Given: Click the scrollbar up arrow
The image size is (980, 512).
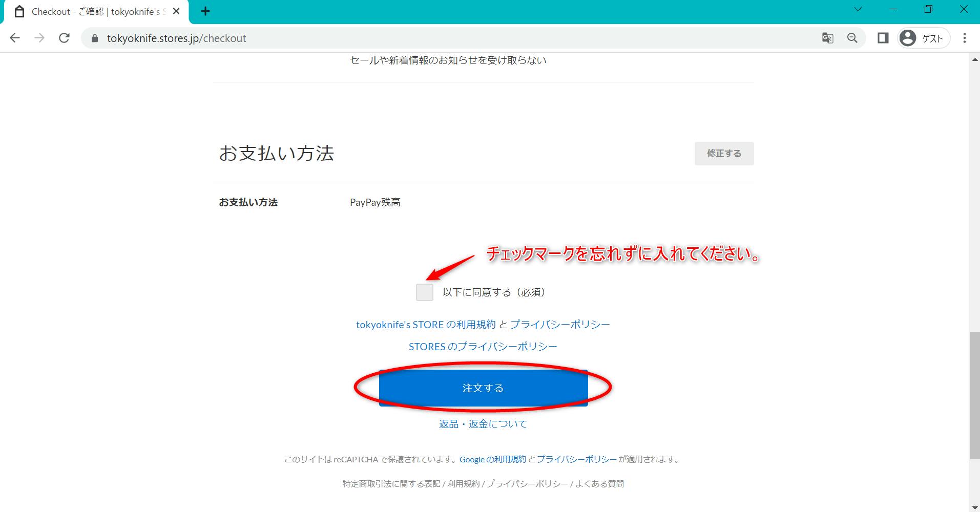Looking at the screenshot, I should click(x=974, y=59).
